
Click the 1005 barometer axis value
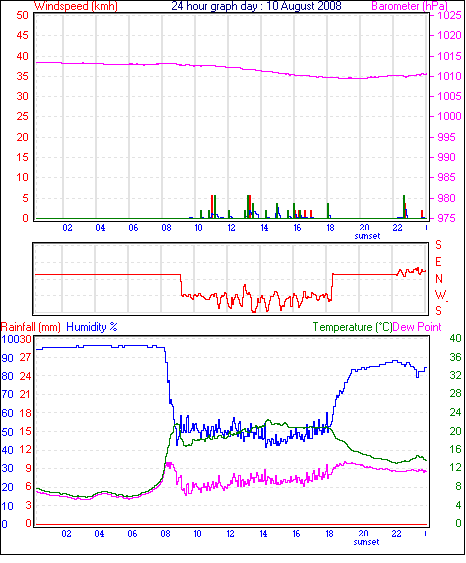pos(449,96)
